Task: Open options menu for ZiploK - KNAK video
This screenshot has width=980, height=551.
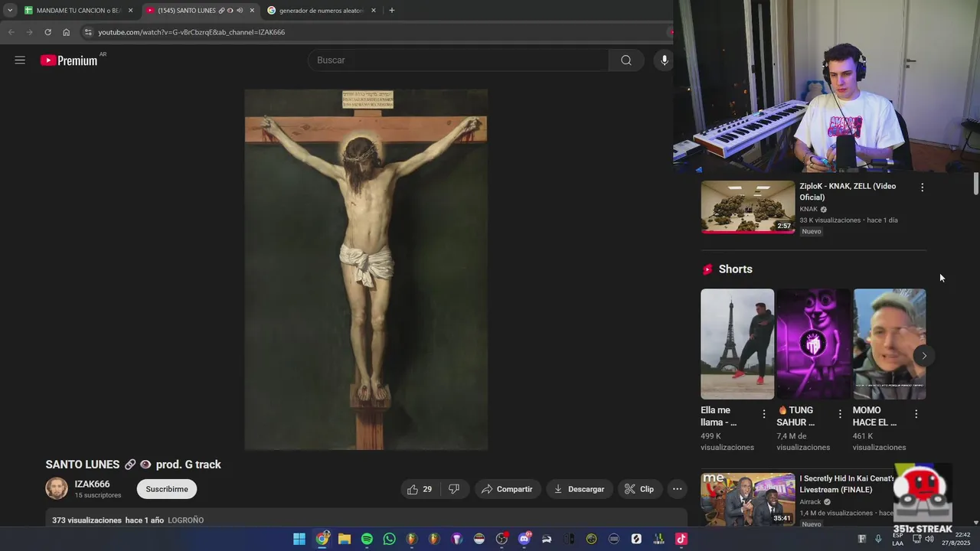Action: 922,187
